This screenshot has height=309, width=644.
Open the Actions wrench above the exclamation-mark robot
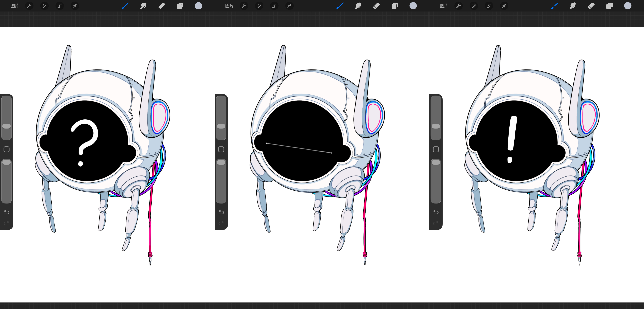(x=459, y=6)
